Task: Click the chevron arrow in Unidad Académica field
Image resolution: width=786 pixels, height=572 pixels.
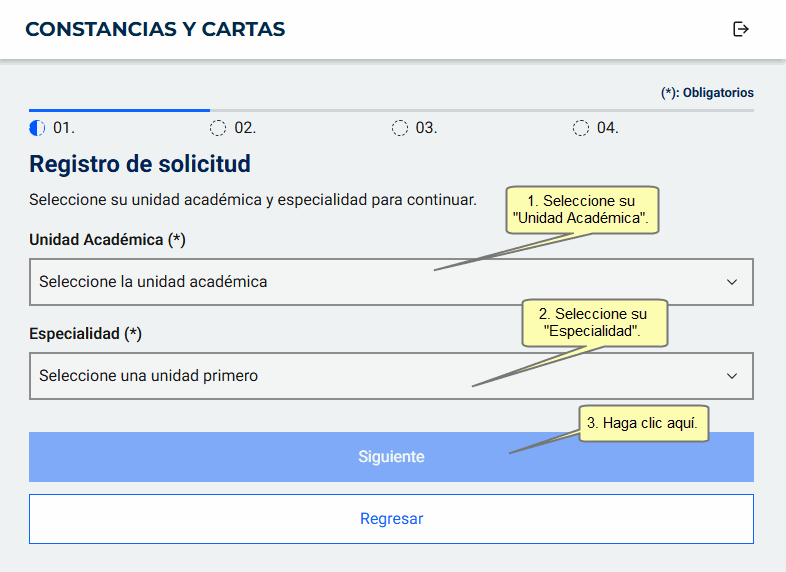Action: coord(732,282)
